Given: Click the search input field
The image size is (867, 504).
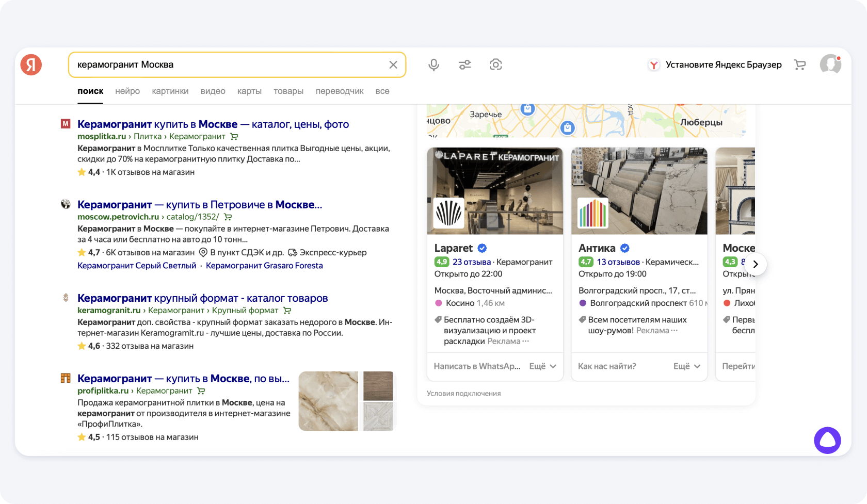Looking at the screenshot, I should click(227, 64).
